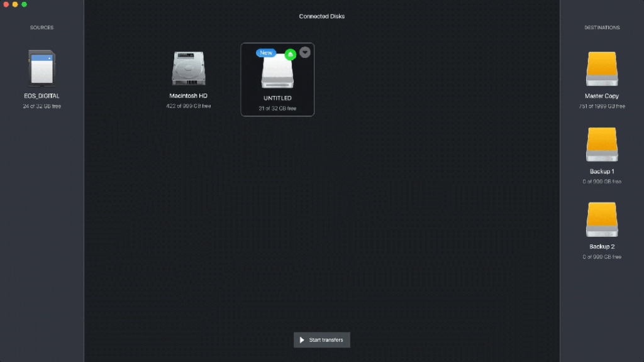Select the EOS_DIGITAL SD card source icon

[x=42, y=69]
